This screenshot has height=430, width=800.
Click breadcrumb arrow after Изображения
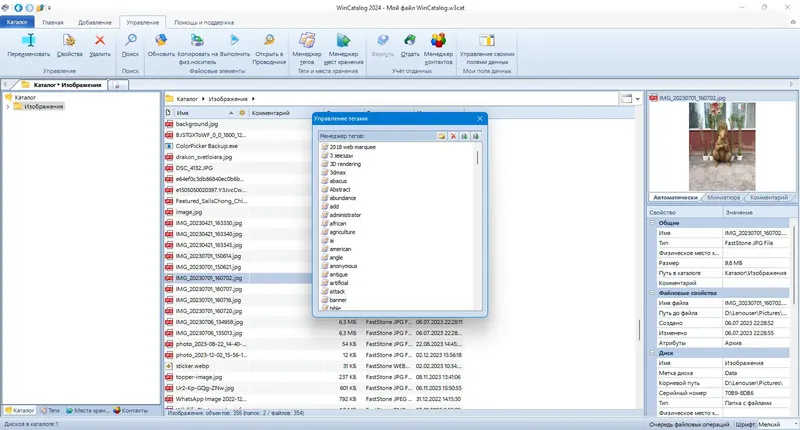click(253, 99)
